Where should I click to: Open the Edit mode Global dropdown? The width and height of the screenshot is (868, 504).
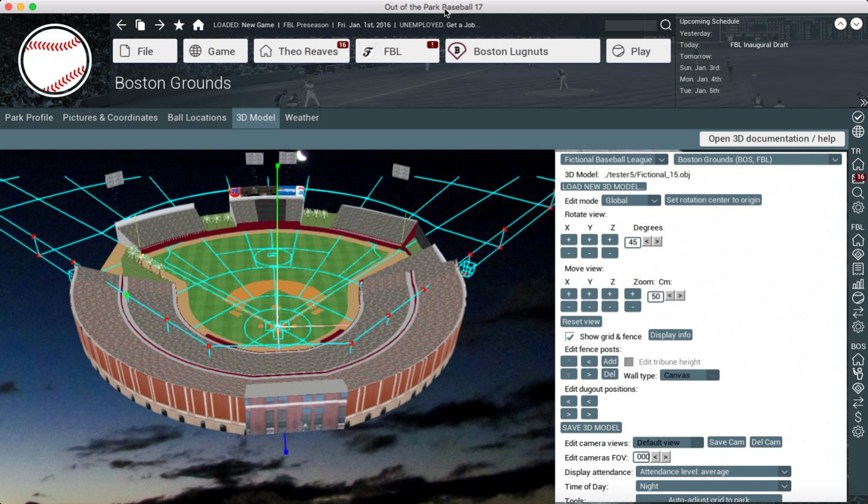point(630,200)
